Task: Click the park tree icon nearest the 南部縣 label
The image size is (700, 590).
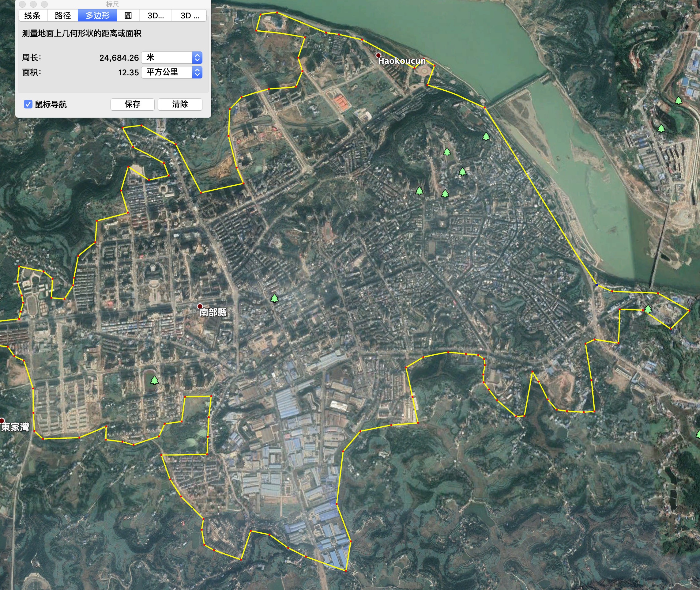Action: click(x=274, y=298)
